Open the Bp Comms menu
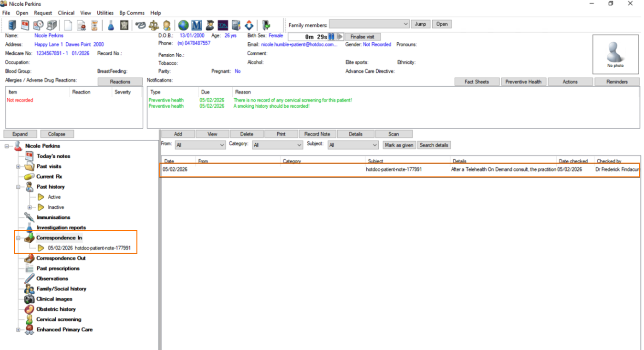 [132, 13]
